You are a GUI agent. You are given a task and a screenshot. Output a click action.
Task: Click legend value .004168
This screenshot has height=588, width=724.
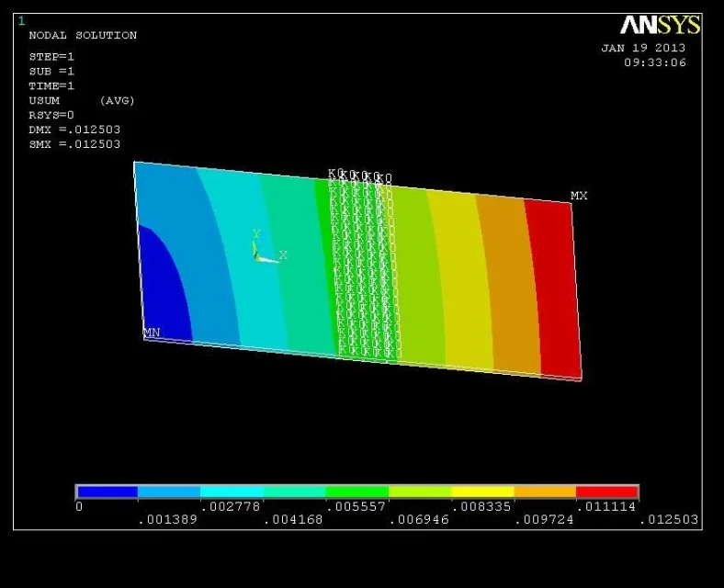293,520
